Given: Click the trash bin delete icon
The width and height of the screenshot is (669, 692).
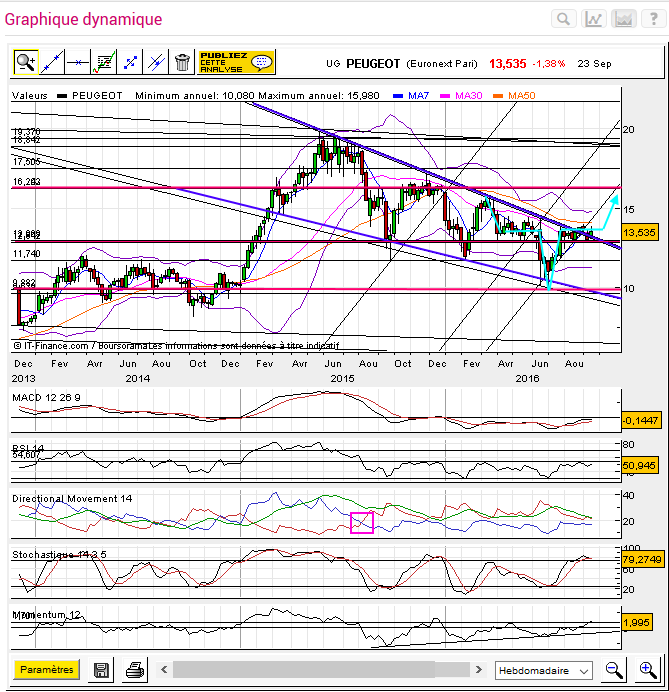Looking at the screenshot, I should click(x=182, y=62).
